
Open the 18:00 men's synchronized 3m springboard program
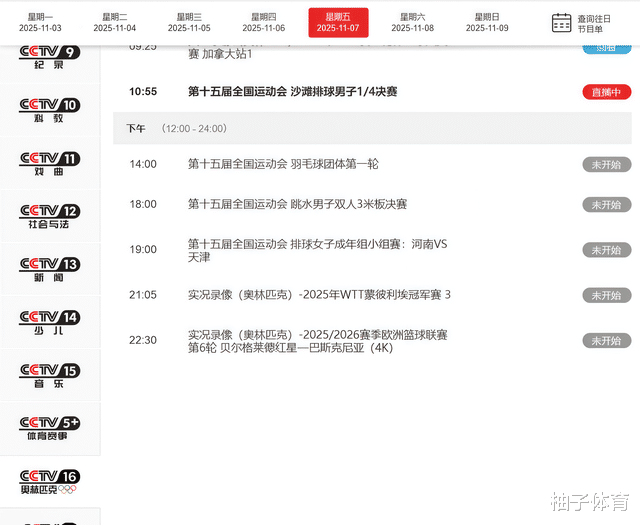coord(297,204)
